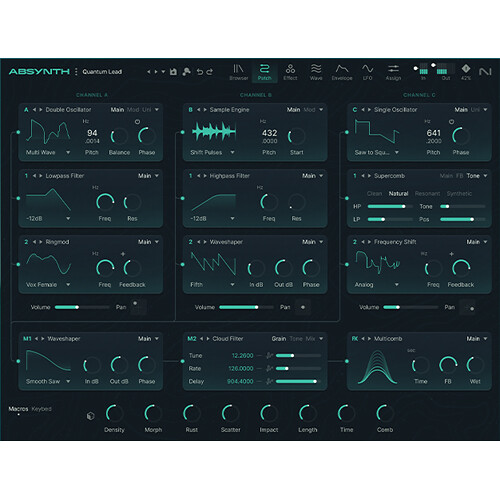
Task: Switch Double Oscillator to Uni tab
Action: pyautogui.click(x=147, y=110)
